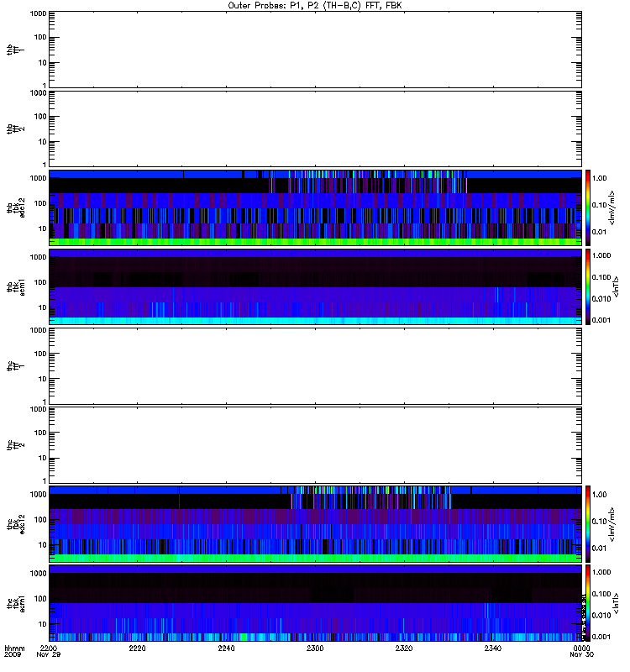The image size is (630, 672).
Task: Click the 'thb fbk scm1' y-axis label
Action: click(x=15, y=286)
